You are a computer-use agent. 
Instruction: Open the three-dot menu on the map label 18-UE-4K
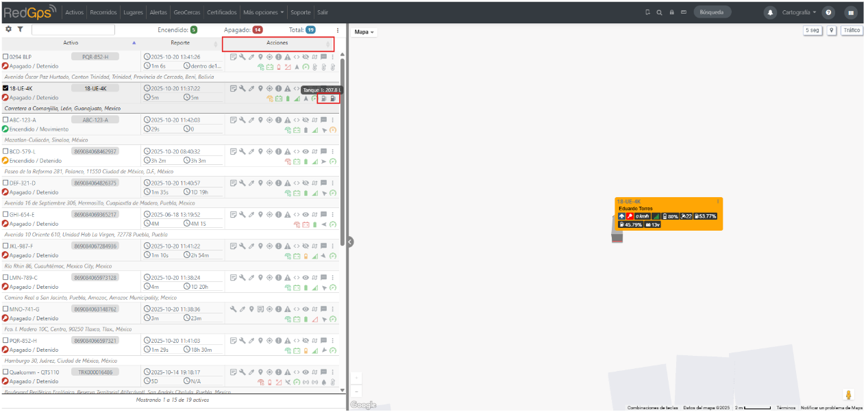click(718, 201)
